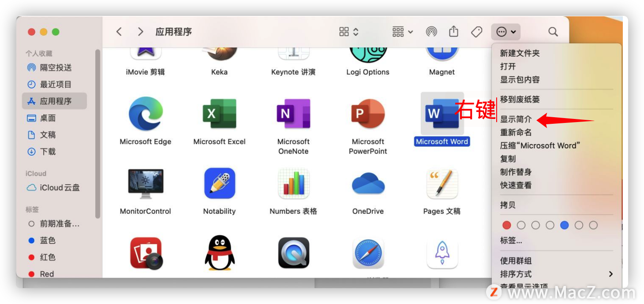Select the 蓝色 tag in sidebar
The image size is (644, 304).
coord(54,240)
